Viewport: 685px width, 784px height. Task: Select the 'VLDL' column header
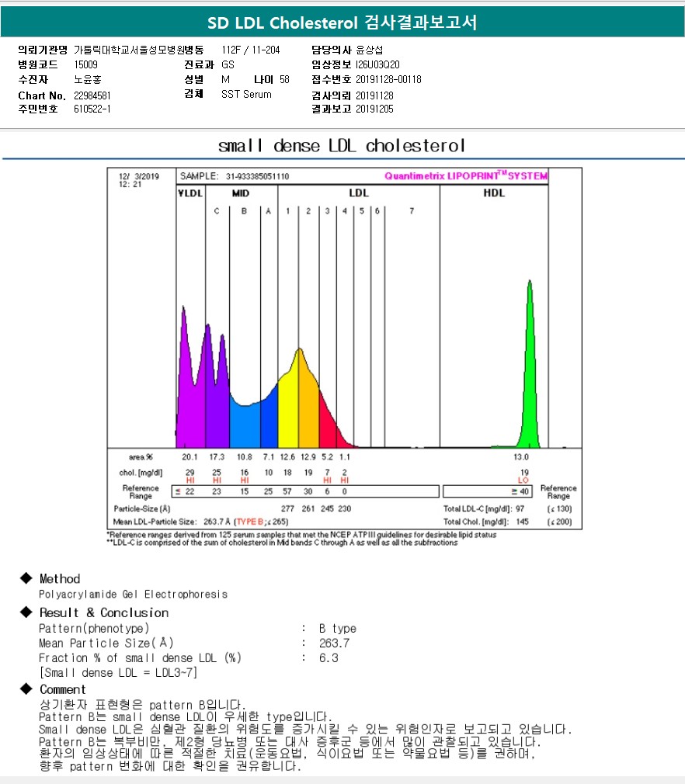point(190,193)
